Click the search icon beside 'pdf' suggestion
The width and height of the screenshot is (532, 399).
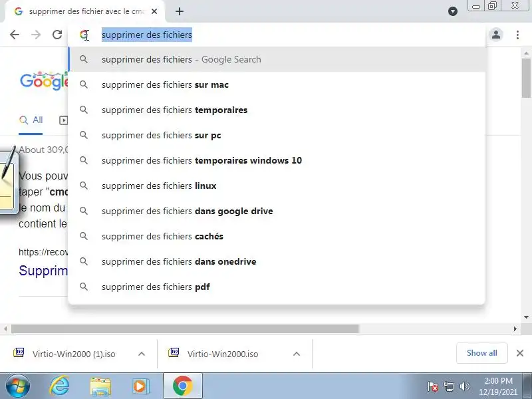point(84,287)
